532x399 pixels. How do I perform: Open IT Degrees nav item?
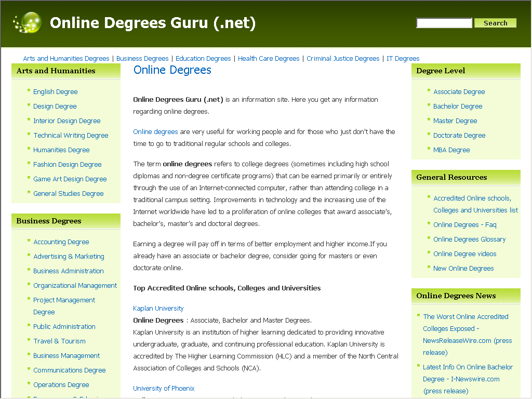pos(403,58)
